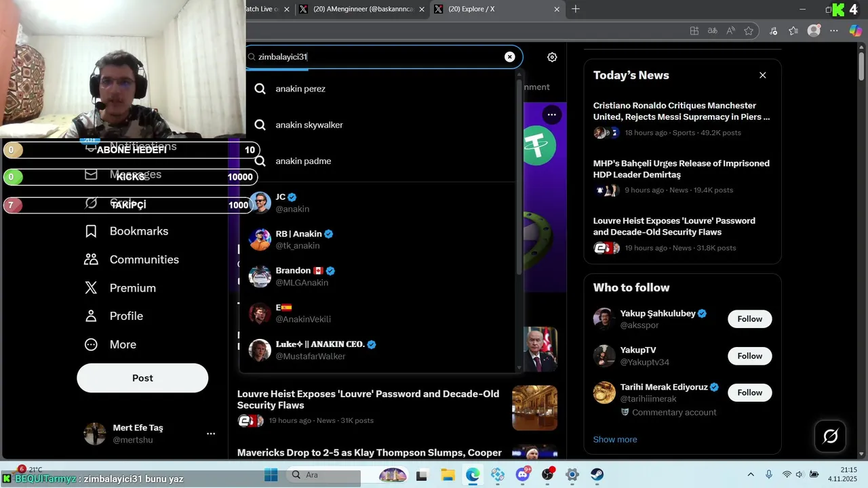Image resolution: width=868 pixels, height=488 pixels.
Task: Open Windows Start menu
Action: [271, 474]
